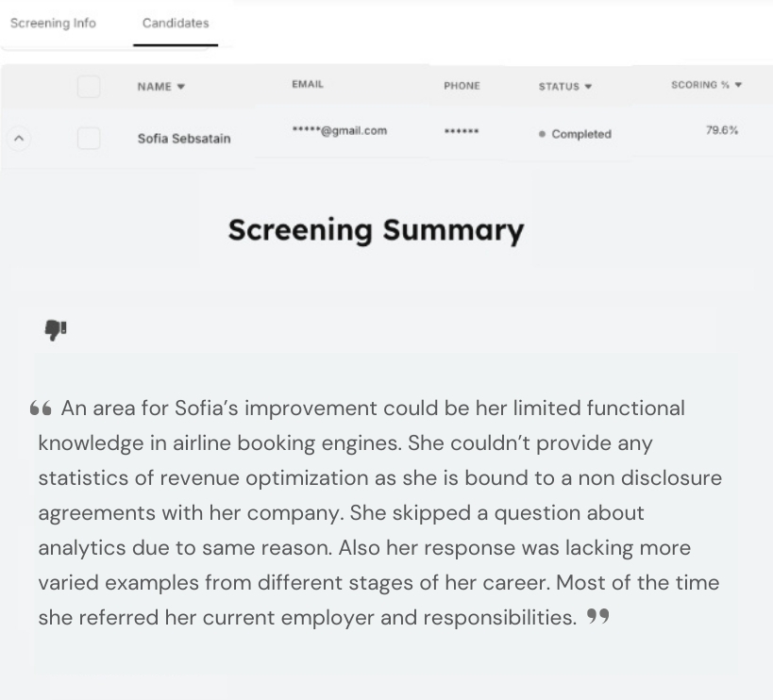
Task: Click the candidate name Sofia Sebsatain
Action: point(184,139)
